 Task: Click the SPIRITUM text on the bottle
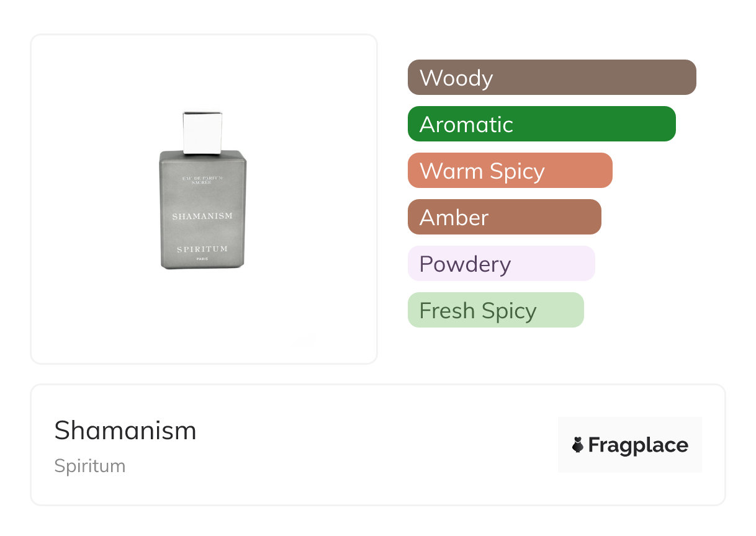(202, 249)
